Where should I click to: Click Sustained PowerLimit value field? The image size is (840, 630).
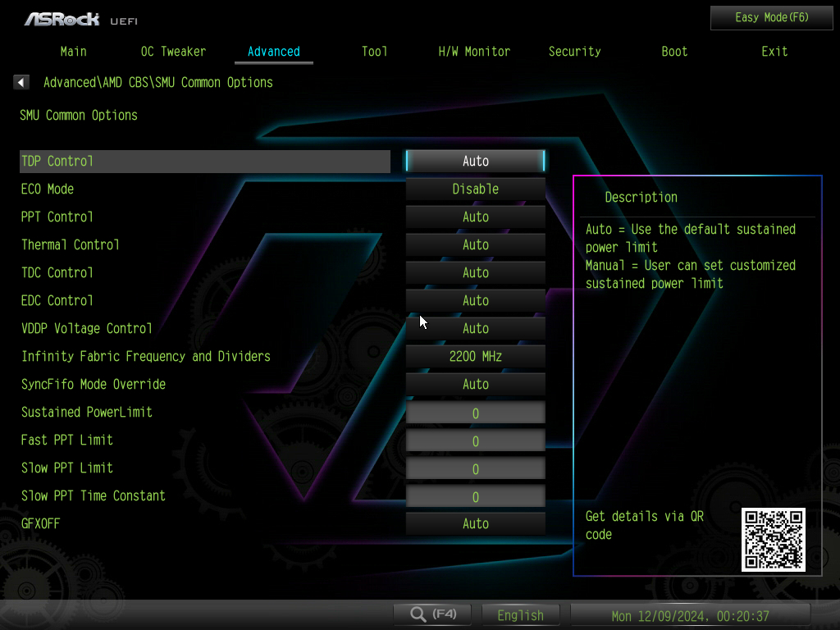point(475,413)
